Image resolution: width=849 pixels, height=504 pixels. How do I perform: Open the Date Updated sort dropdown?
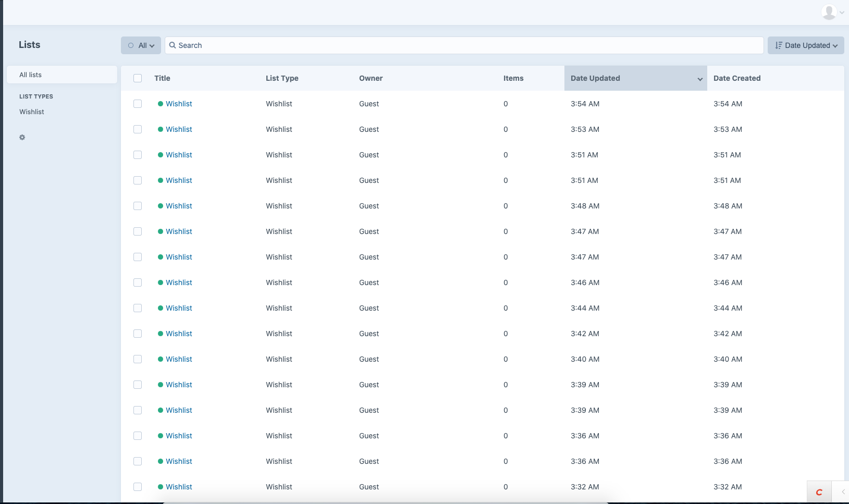click(x=806, y=45)
